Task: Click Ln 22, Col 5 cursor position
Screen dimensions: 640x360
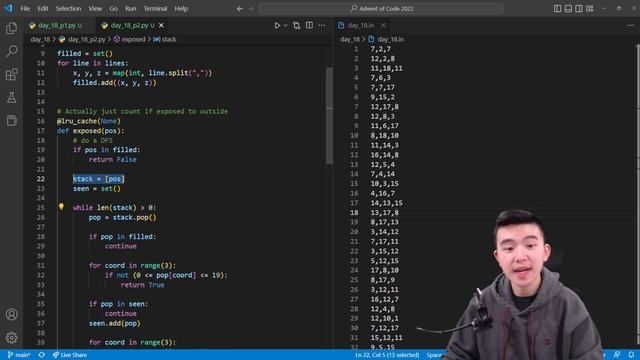Action: (387, 355)
